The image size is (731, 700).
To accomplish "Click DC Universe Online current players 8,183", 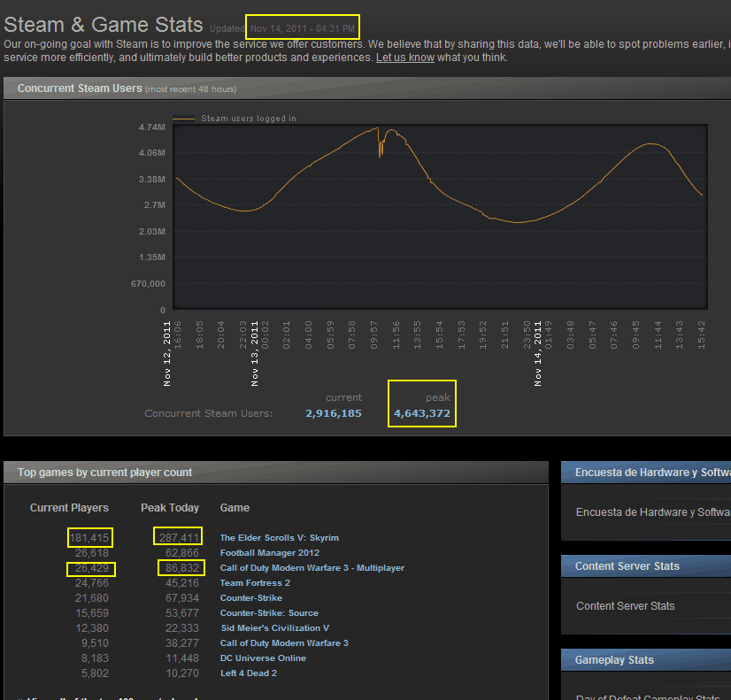I will (95, 658).
